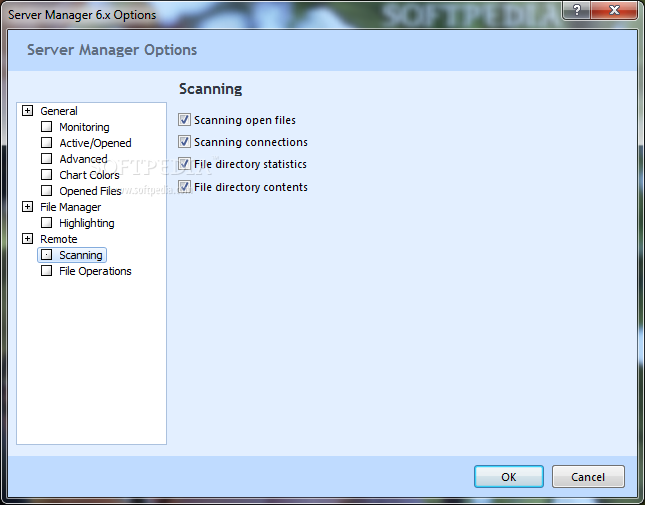Screen dimensions: 645x505
Task: Select the Remote category label
Action: 59,239
